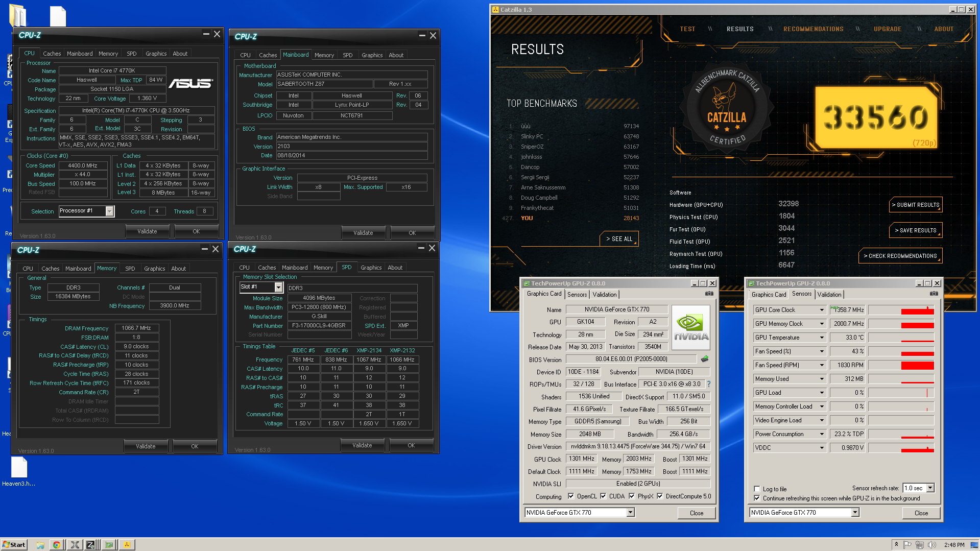Viewport: 980px width, 551px height.
Task: Click the screenshot camera icon in GPU-Z Graphics Card window
Action: (x=709, y=294)
